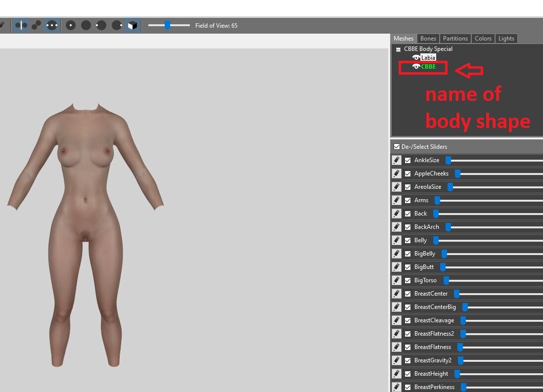The height and width of the screenshot is (392, 543).
Task: Toggle the perspective cube icon
Action: click(x=132, y=25)
